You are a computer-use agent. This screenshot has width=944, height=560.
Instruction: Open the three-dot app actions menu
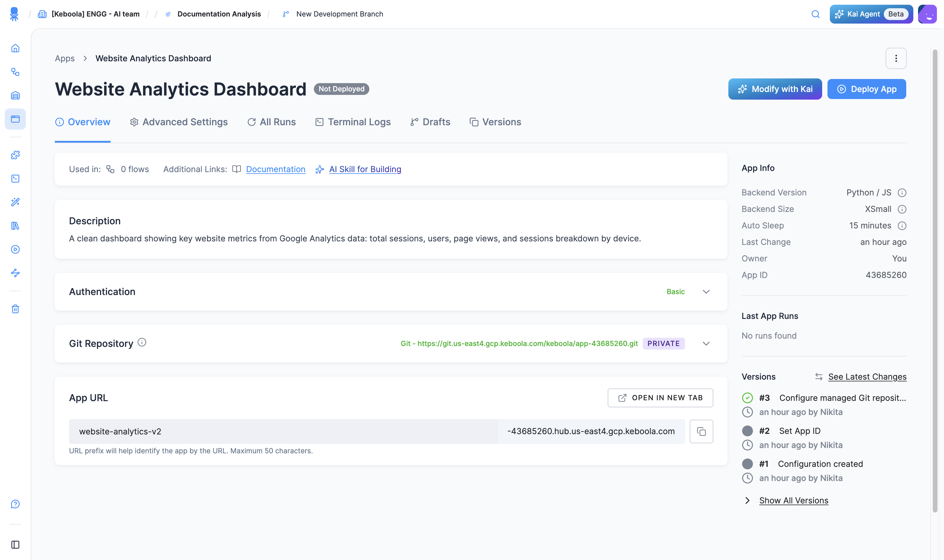pyautogui.click(x=896, y=58)
